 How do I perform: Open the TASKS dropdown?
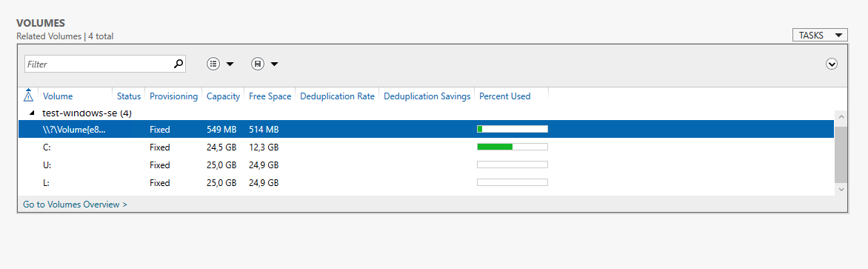point(820,36)
